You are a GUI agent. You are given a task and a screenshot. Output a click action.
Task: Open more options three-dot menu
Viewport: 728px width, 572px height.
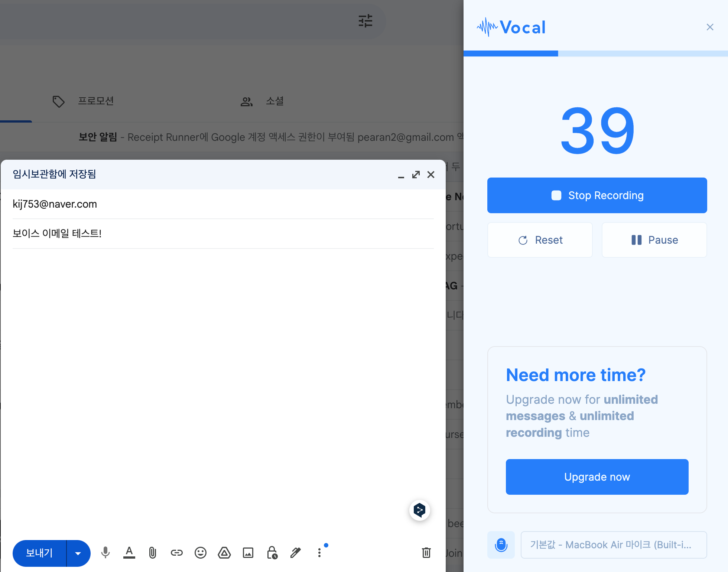tap(319, 553)
